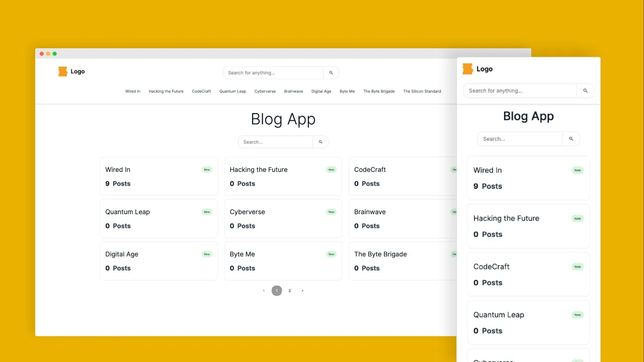The width and height of the screenshot is (644, 362).
Task: Click the green maximize window dot
Action: click(55, 54)
